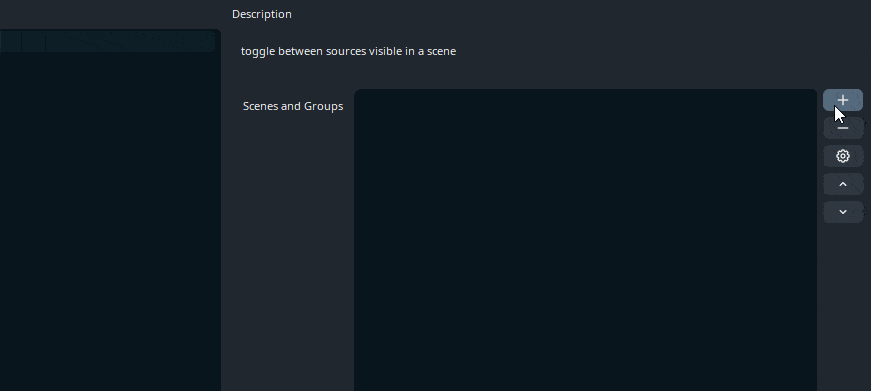Move selected scene down with the chevron

coord(843,212)
